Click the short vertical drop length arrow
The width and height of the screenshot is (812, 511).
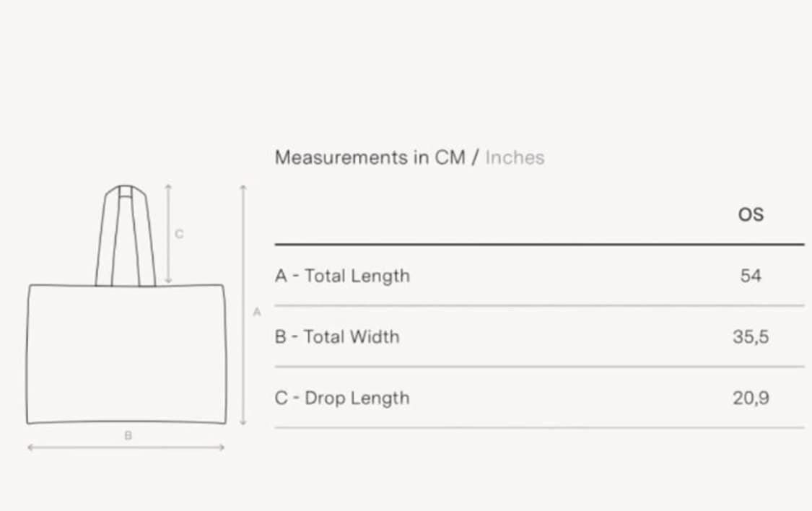point(167,234)
